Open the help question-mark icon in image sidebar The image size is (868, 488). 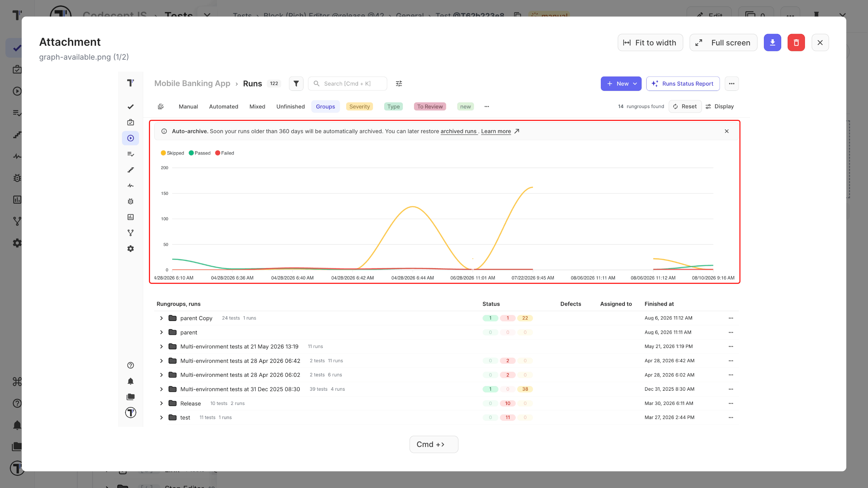tap(131, 365)
